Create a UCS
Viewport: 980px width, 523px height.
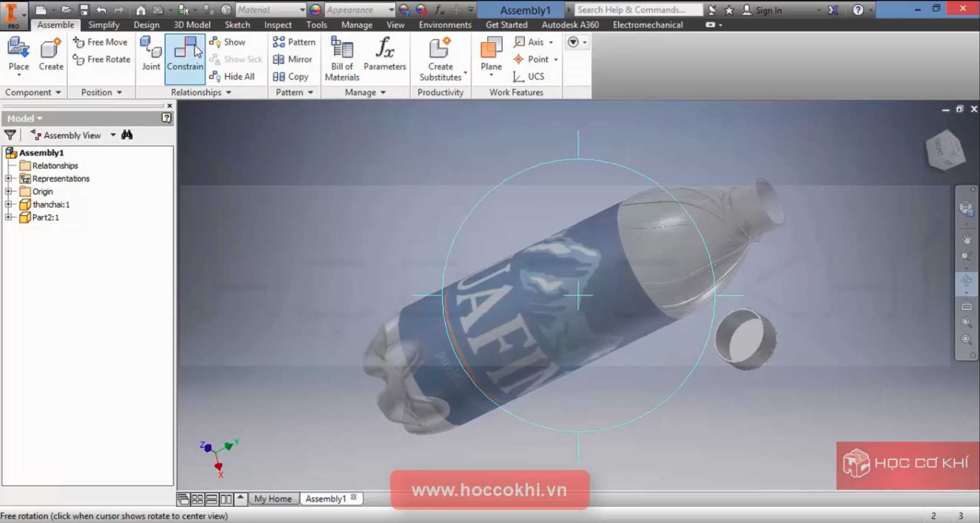point(529,77)
